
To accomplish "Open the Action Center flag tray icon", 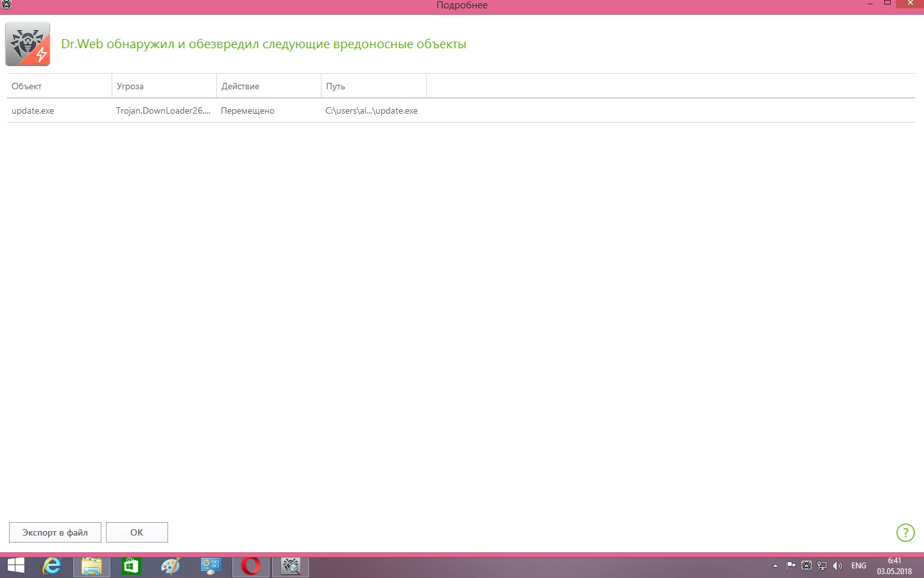I will tap(791, 566).
